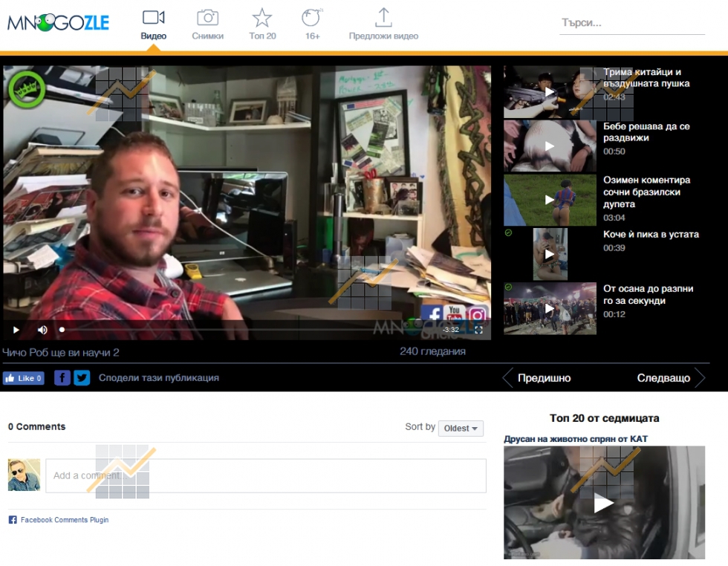Open the Бебе решава да се раздвижи thumbnail
The height and width of the screenshot is (566, 728).
(550, 146)
